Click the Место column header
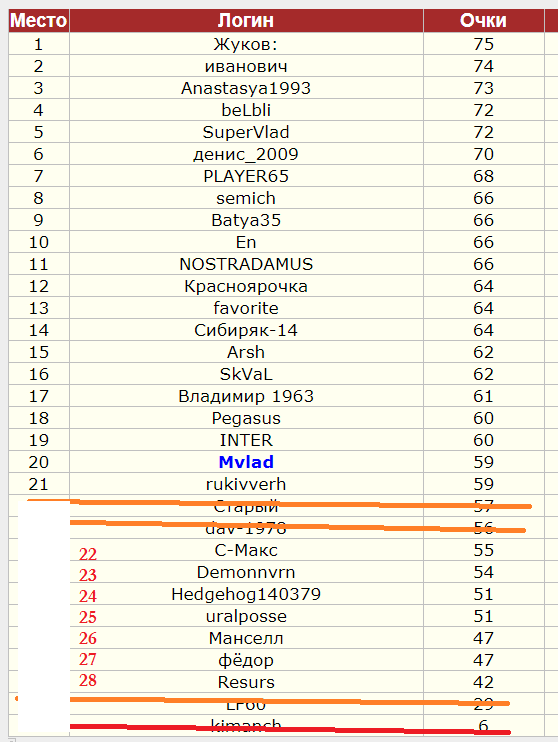Viewport: 558px width, 742px height. click(39, 20)
